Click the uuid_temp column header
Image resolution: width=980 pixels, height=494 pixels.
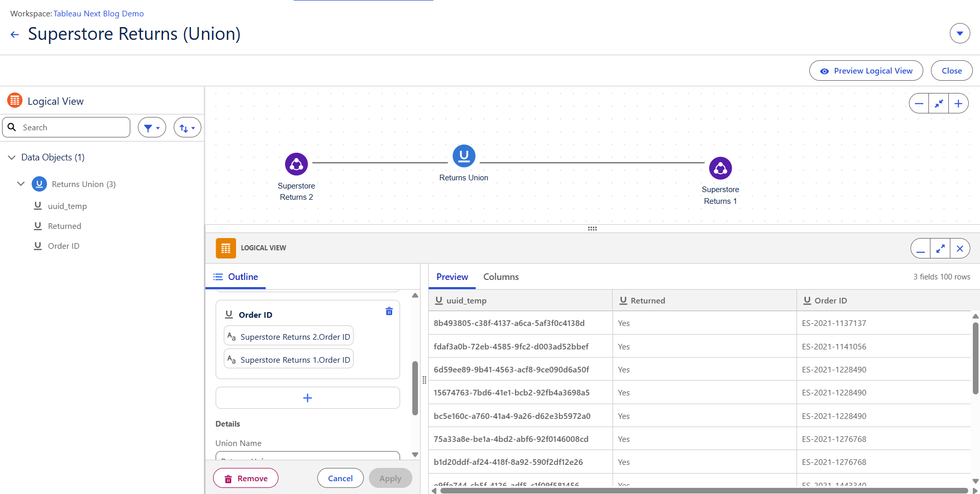(x=520, y=300)
